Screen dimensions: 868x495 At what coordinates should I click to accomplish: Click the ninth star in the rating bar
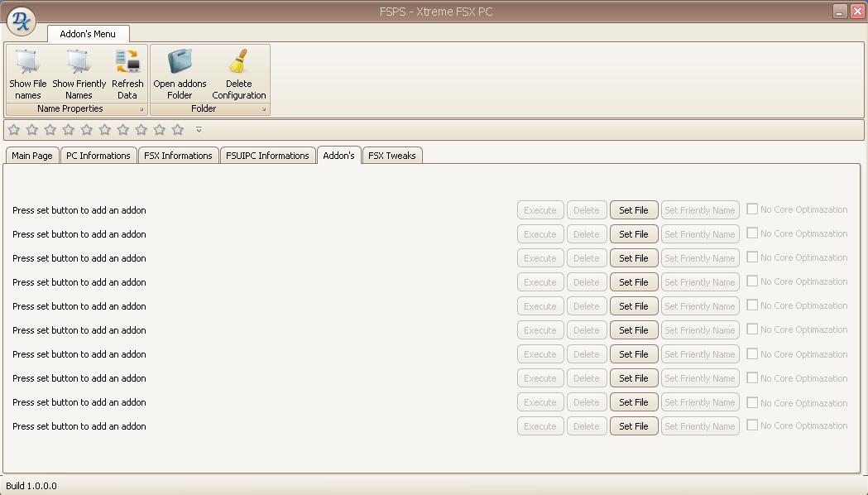(x=160, y=130)
